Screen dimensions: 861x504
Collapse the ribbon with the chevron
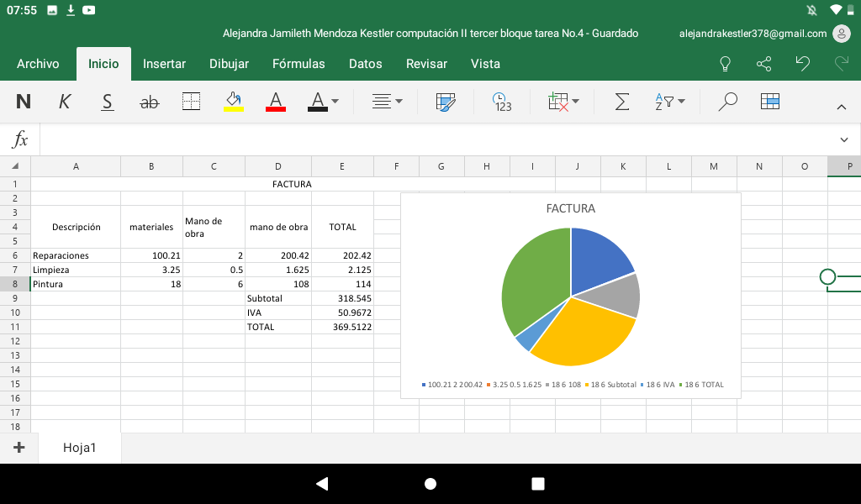pyautogui.click(x=841, y=108)
